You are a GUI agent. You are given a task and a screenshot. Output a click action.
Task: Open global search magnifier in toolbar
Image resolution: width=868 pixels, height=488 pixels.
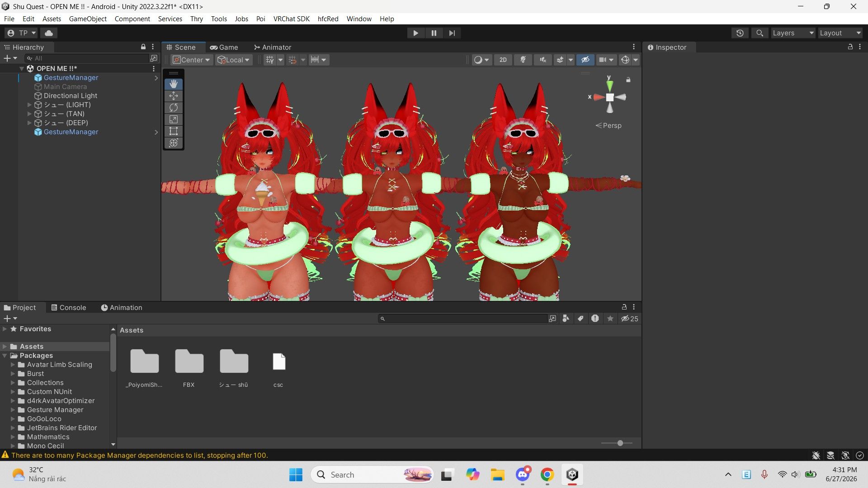(x=760, y=33)
